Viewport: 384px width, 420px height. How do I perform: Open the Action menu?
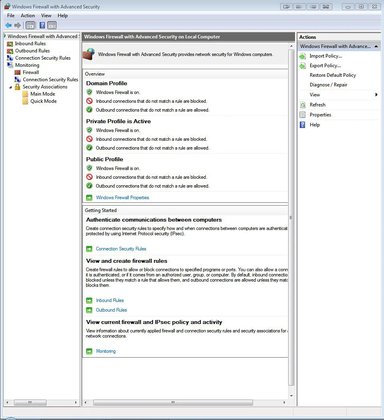point(28,16)
